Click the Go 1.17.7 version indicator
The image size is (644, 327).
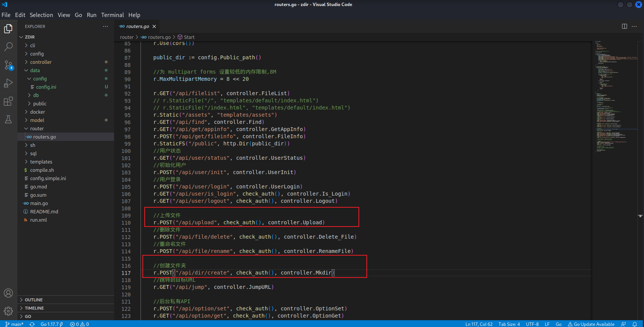52,324
